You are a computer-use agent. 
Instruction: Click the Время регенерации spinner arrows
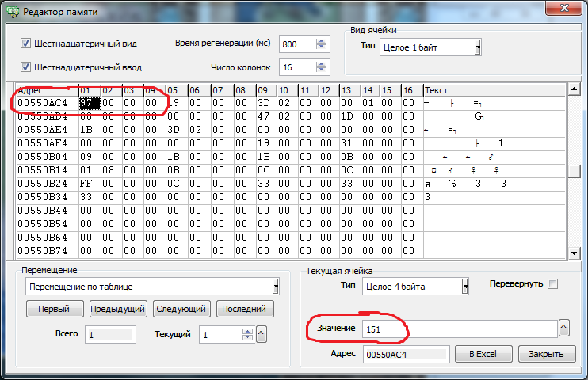tap(321, 44)
